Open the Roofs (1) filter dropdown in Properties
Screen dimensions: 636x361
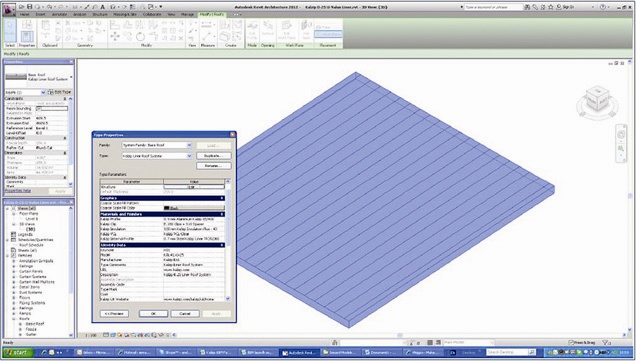[43, 92]
